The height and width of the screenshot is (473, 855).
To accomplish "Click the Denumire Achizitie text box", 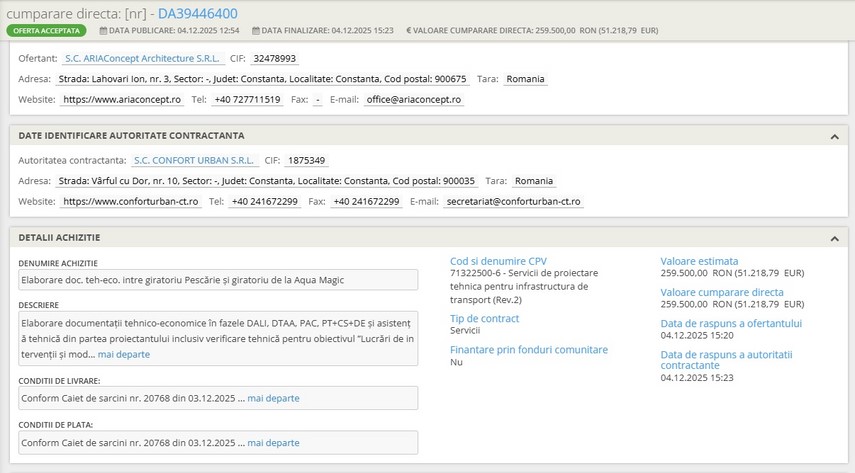I will 217,280.
